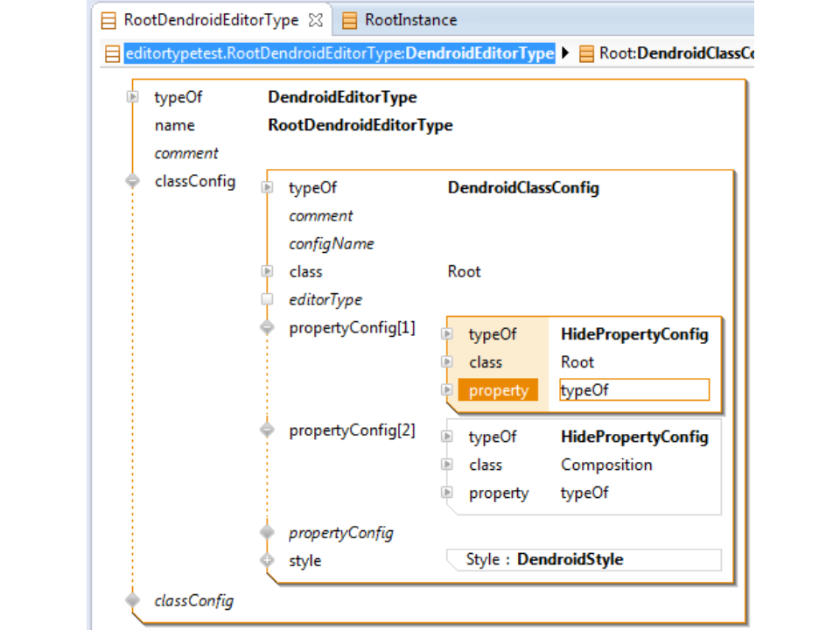Collapse the classConfig node
Screen dimensions: 840x630
click(x=133, y=181)
